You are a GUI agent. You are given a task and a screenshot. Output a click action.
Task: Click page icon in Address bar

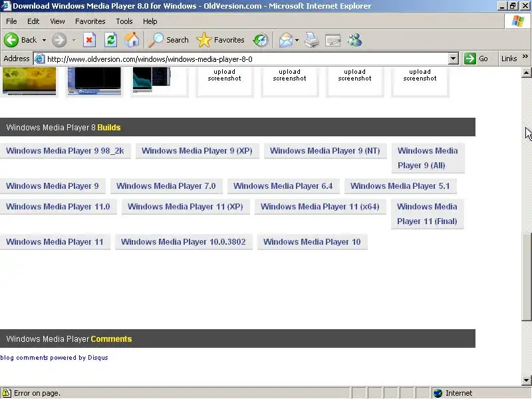(x=40, y=59)
